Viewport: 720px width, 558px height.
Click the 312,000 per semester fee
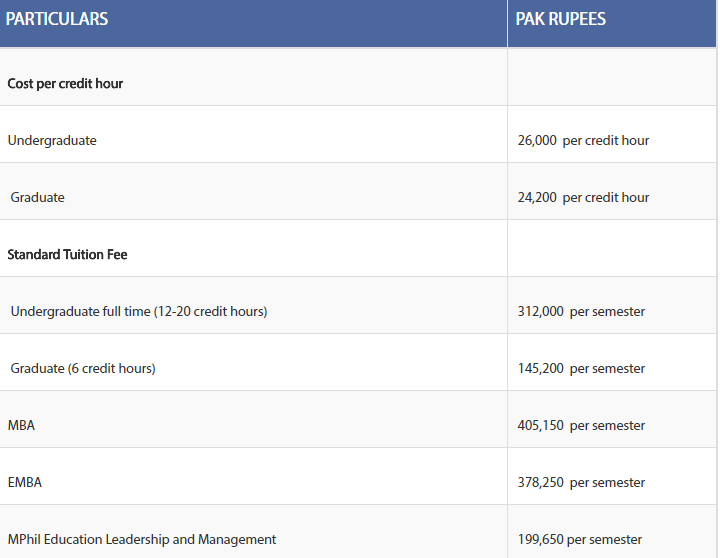581,311
